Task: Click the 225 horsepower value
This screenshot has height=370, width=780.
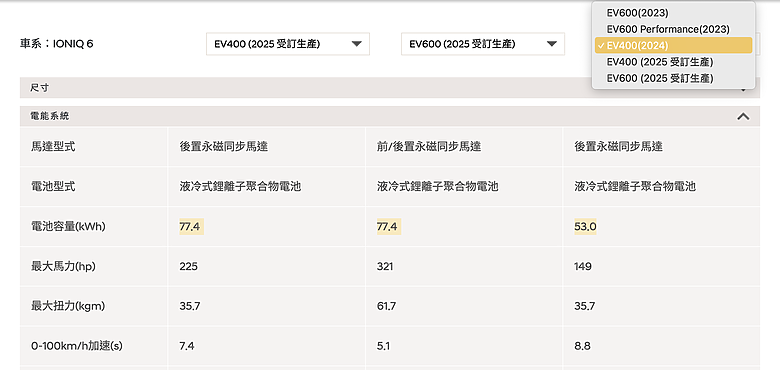Action: (x=189, y=267)
